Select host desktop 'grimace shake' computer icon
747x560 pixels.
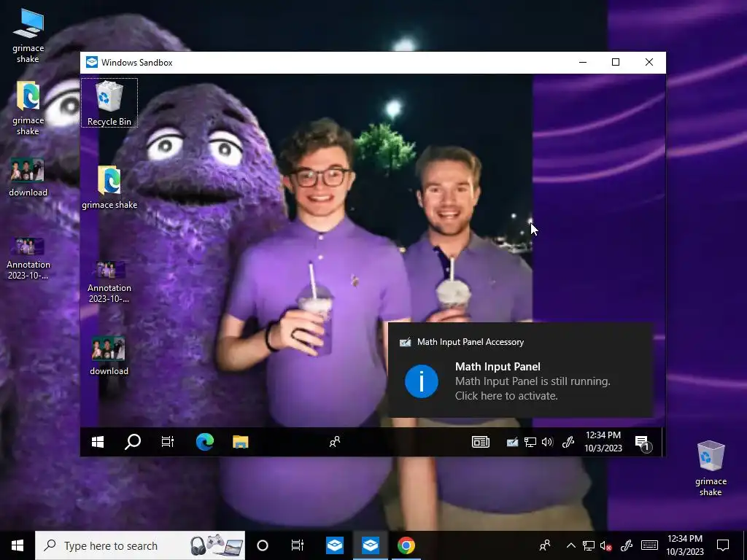[28, 36]
